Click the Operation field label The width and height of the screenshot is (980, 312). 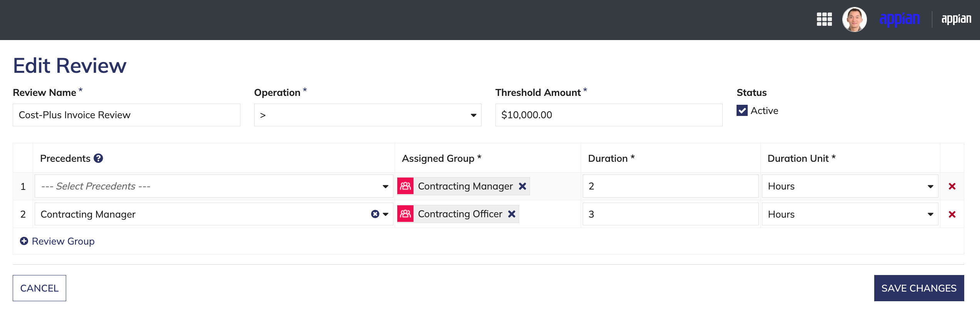pyautogui.click(x=277, y=92)
